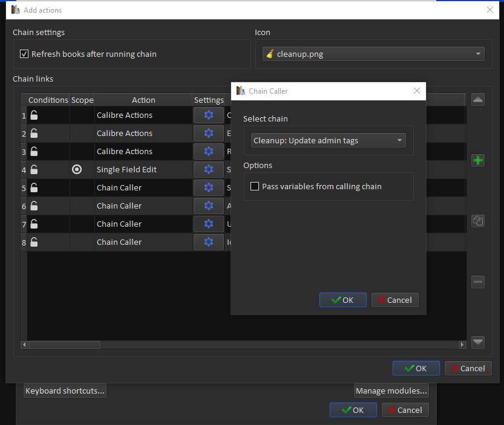Click the Scope column header
The width and height of the screenshot is (504, 425).
(82, 100)
